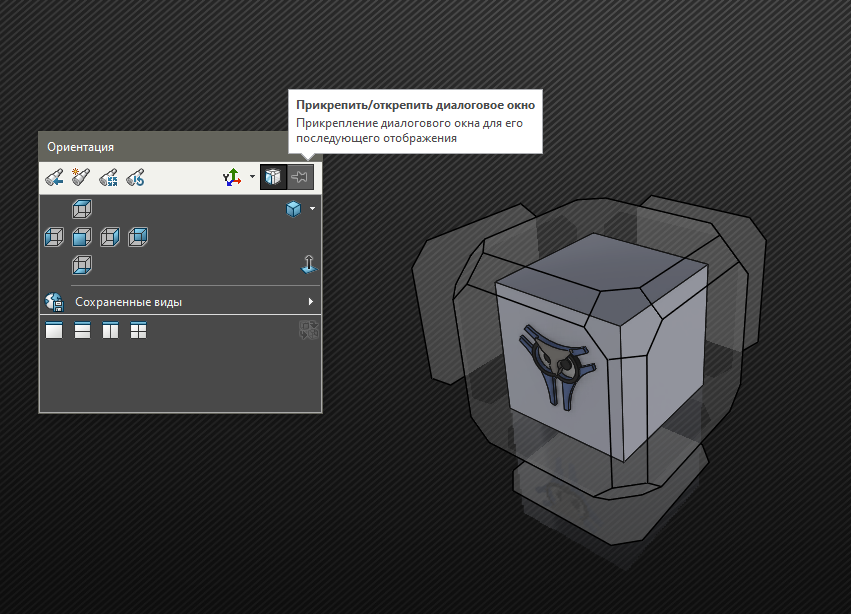Set the Single View viewport layout
The height and width of the screenshot is (614, 851).
tap(54, 330)
